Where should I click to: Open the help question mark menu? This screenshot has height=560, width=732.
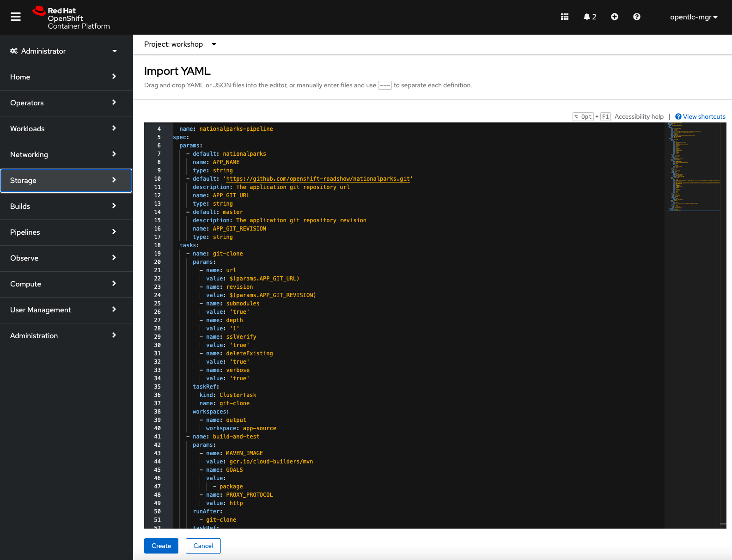[637, 17]
